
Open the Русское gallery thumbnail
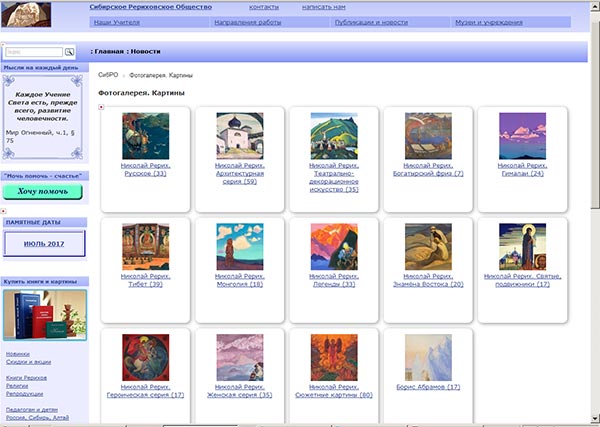[145, 135]
